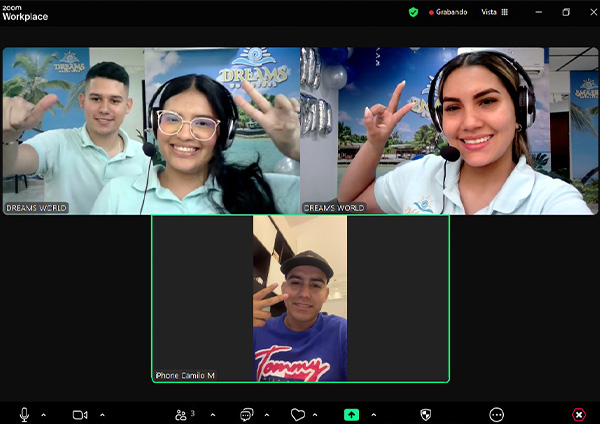Open the chat panel
This screenshot has width=600, height=424.
tap(246, 414)
